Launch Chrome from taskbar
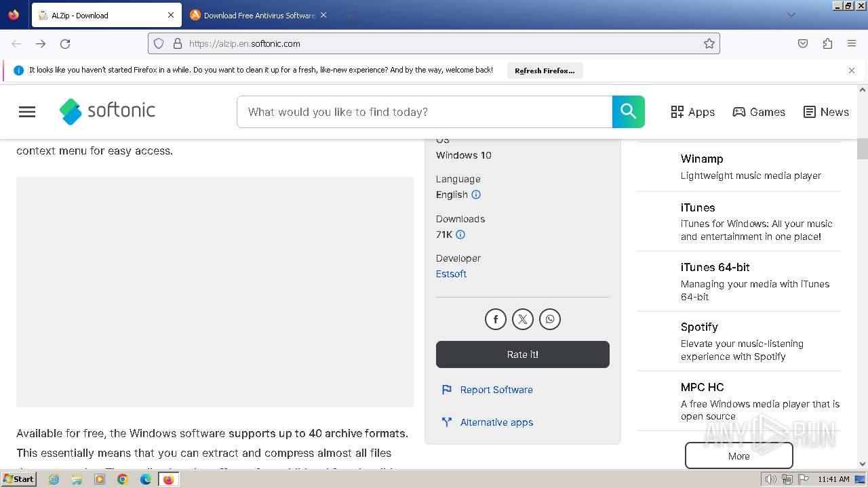The image size is (868, 488). pos(123,479)
